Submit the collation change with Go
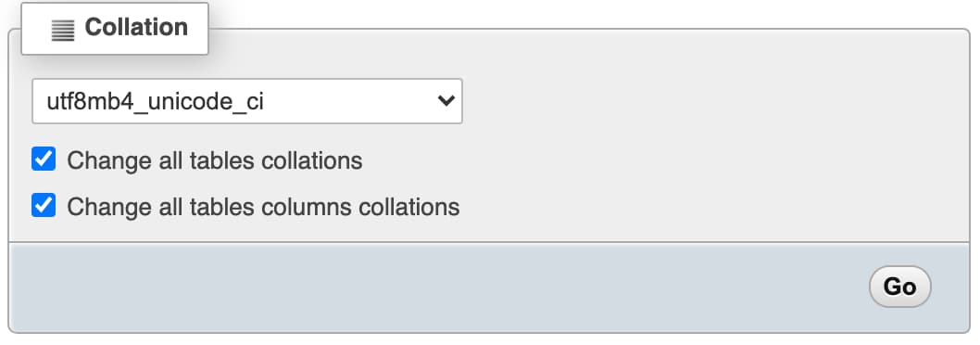The width and height of the screenshot is (980, 345). point(900,287)
